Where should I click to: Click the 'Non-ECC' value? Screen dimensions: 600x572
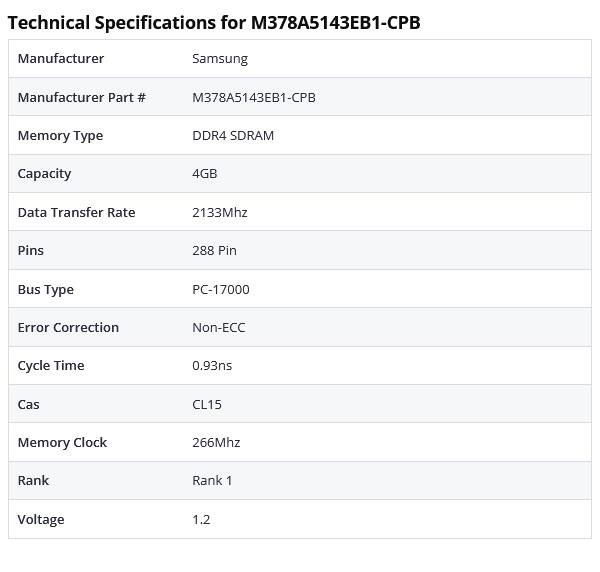coord(218,328)
